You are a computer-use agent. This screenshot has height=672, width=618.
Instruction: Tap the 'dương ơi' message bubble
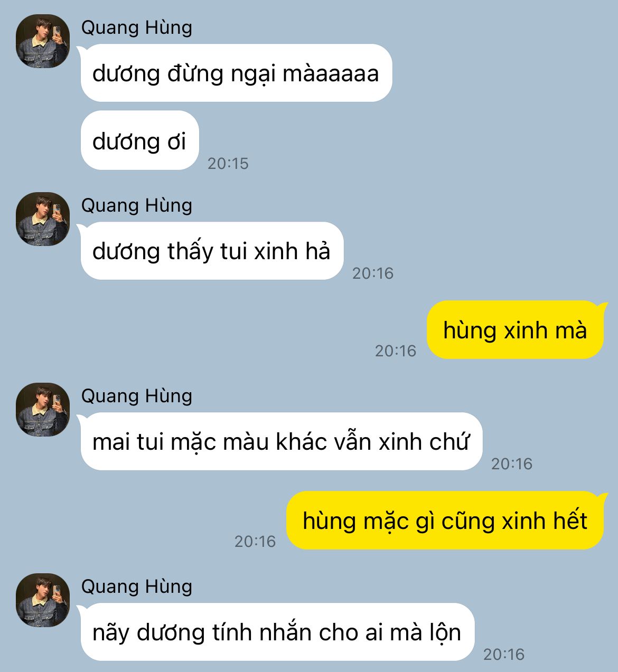[139, 140]
